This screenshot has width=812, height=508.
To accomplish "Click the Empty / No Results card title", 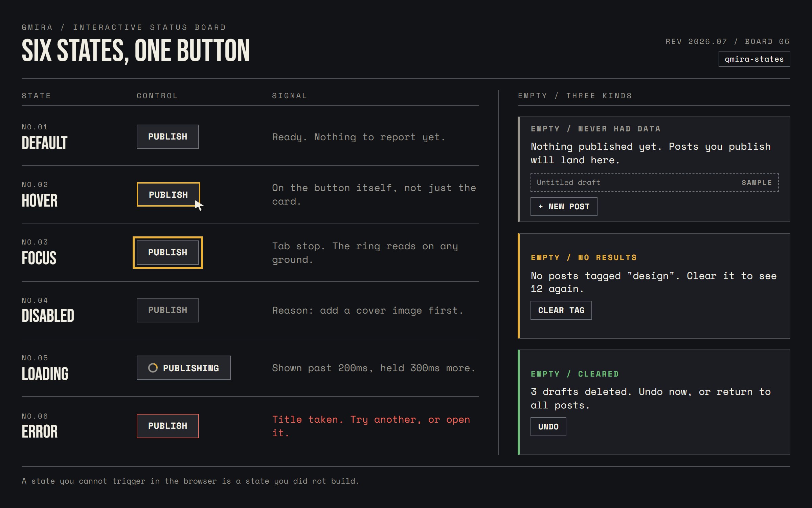I will tap(584, 257).
